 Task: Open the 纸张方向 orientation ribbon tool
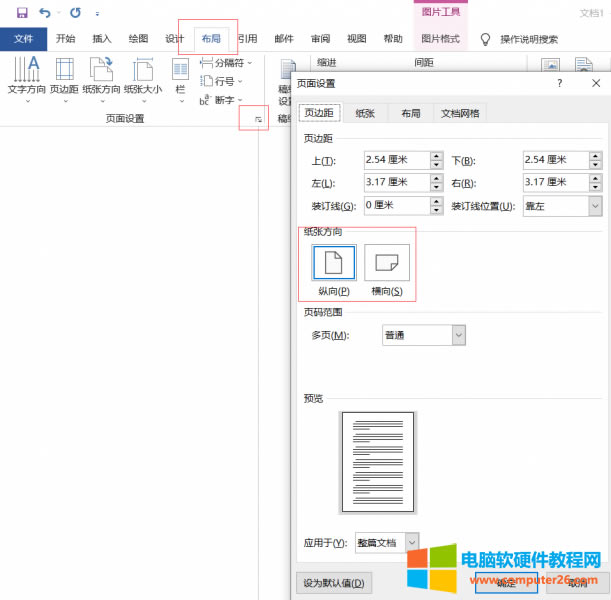point(101,75)
